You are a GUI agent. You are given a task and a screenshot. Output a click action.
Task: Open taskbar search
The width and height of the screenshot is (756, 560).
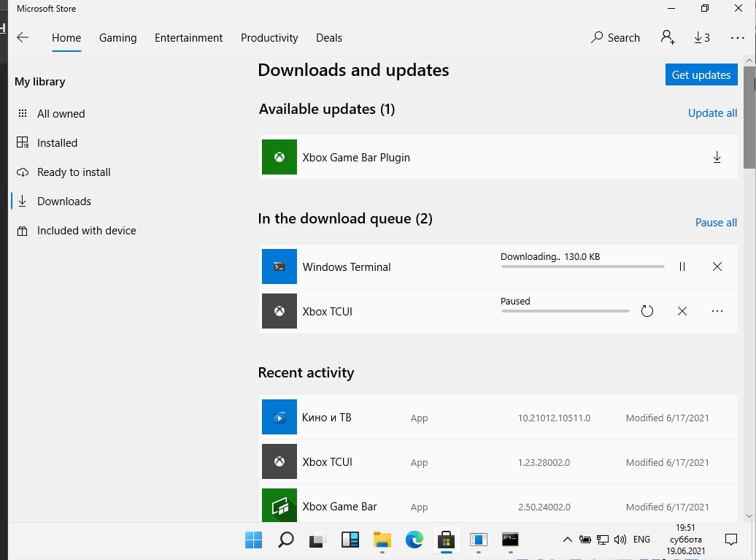(x=285, y=540)
